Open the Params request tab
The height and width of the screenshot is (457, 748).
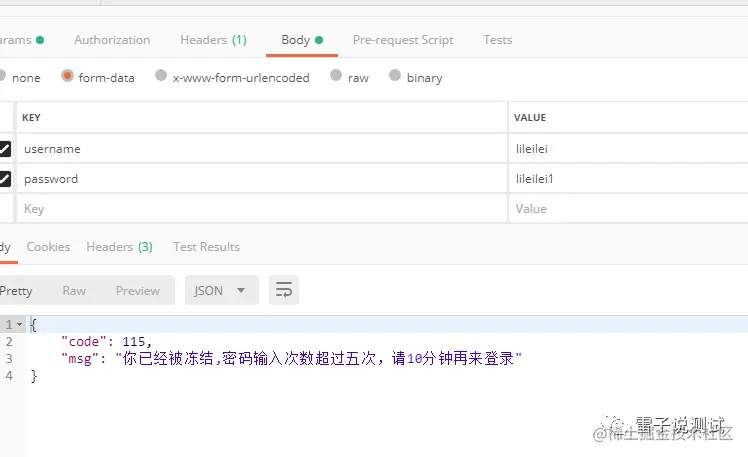point(21,40)
